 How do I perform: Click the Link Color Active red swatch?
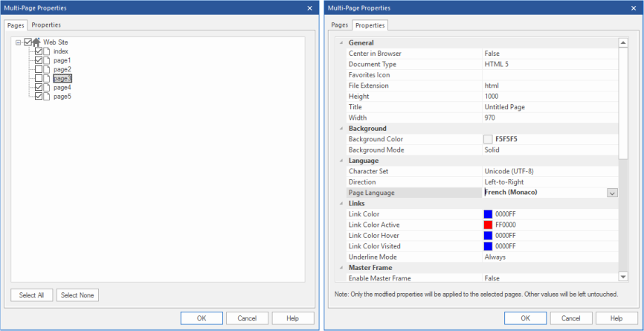click(488, 225)
